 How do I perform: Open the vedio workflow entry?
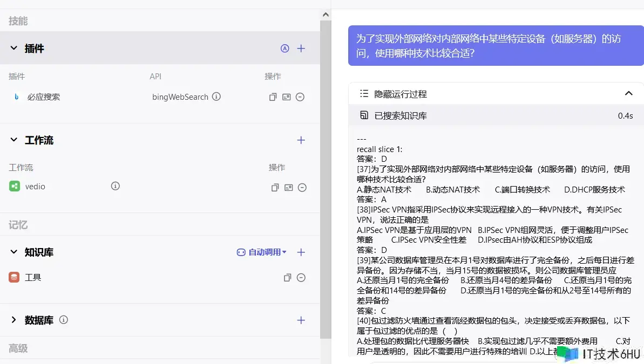point(35,187)
